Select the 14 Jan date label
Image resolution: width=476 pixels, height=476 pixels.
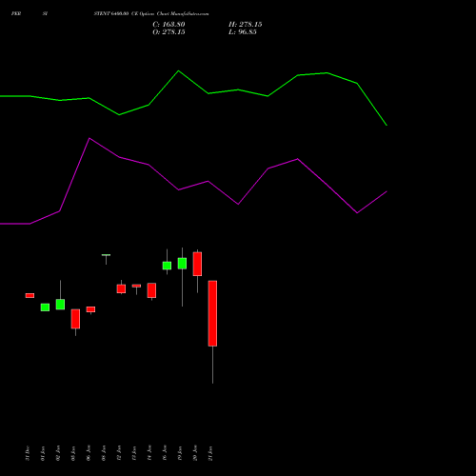[x=149, y=453]
